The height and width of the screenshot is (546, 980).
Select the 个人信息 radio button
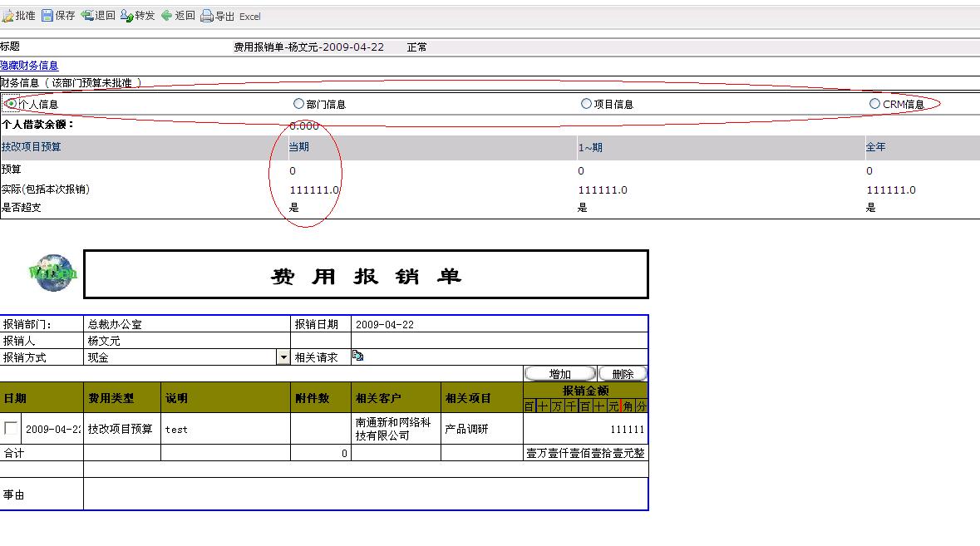[11, 103]
